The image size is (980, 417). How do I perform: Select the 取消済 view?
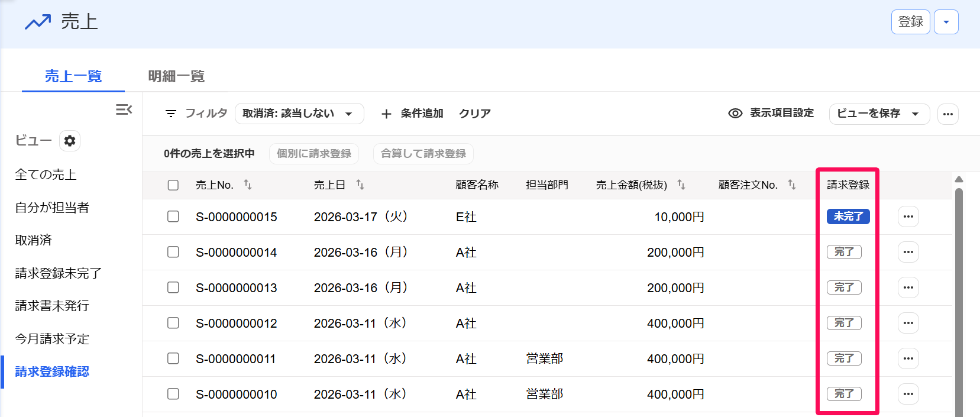[x=34, y=240]
